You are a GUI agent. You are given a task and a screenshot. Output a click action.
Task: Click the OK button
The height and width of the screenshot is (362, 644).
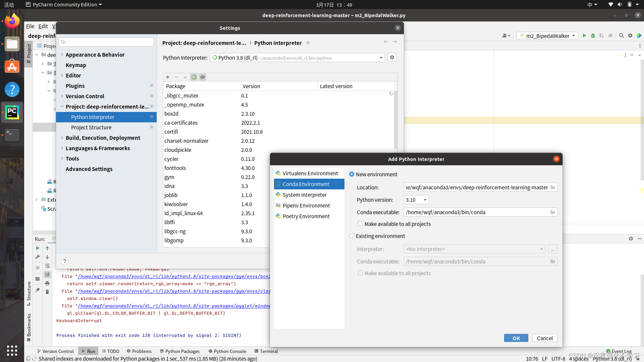tap(516, 338)
